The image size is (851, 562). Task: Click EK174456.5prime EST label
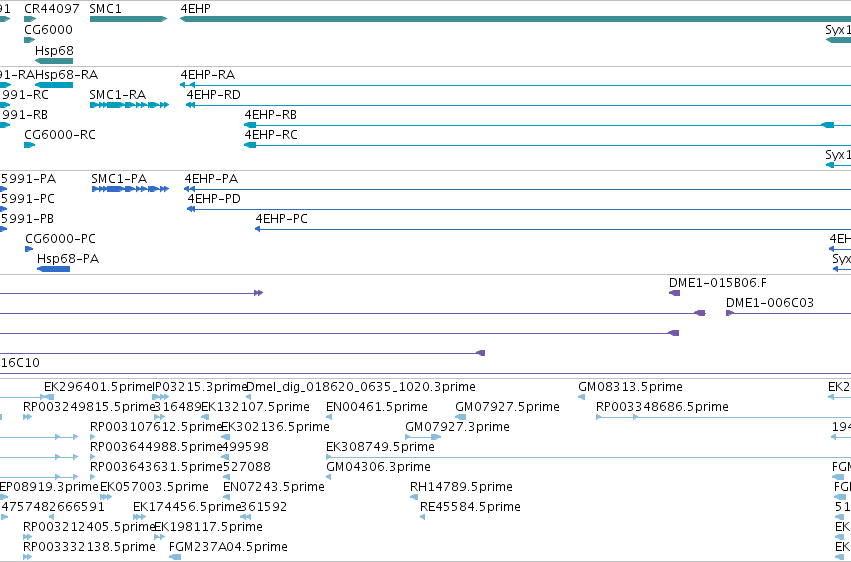187,507
